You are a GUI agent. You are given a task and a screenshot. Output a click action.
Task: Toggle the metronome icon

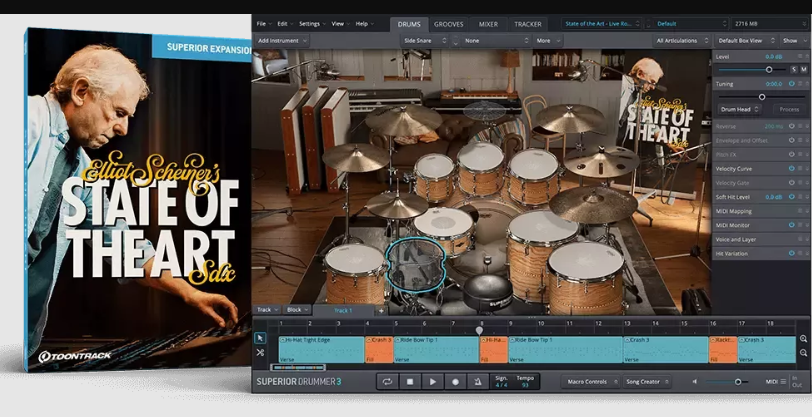(x=477, y=382)
